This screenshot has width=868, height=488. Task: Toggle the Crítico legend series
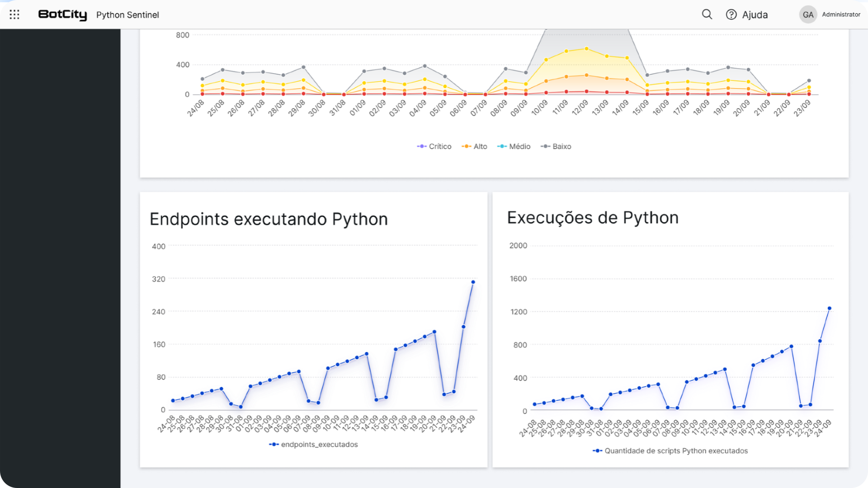pyautogui.click(x=434, y=146)
